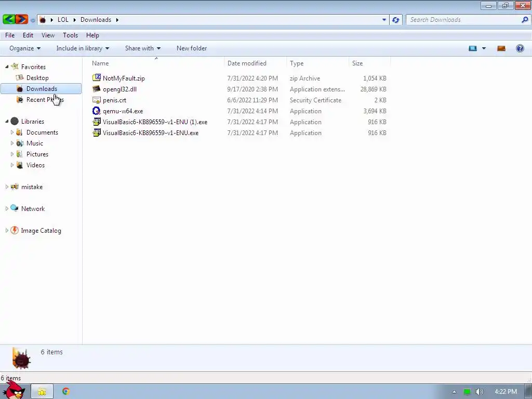Select Downloads in Favorites
This screenshot has width=532, height=399.
[41, 88]
